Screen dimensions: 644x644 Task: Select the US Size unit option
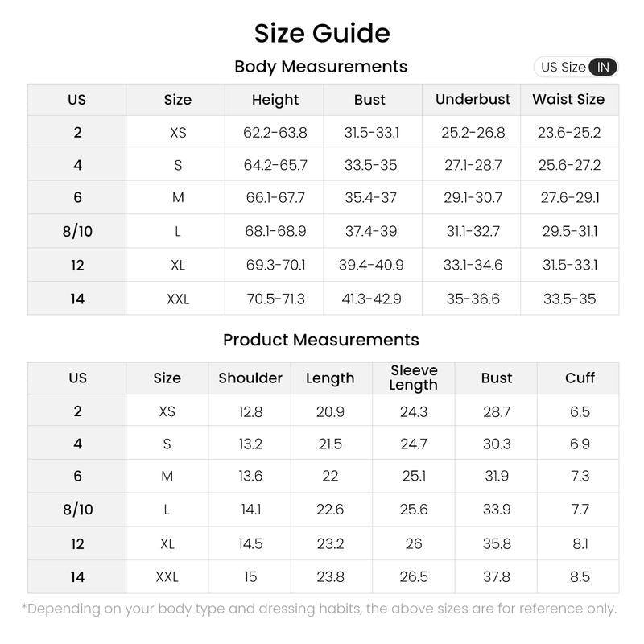pos(563,67)
